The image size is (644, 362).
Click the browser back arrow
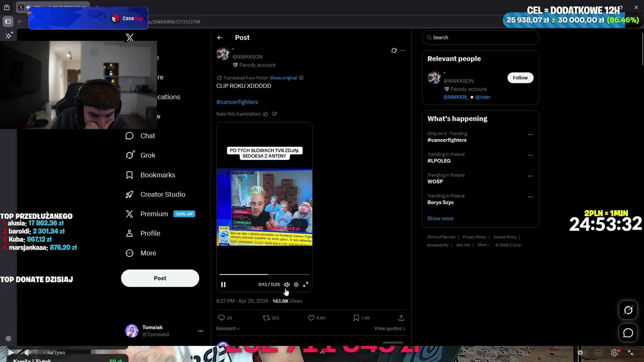[x=20, y=22]
